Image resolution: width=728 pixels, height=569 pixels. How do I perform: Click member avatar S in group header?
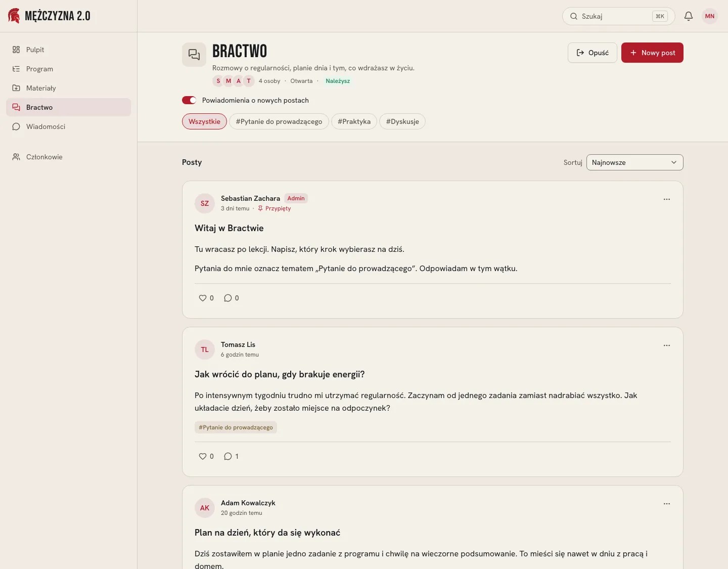pos(218,81)
